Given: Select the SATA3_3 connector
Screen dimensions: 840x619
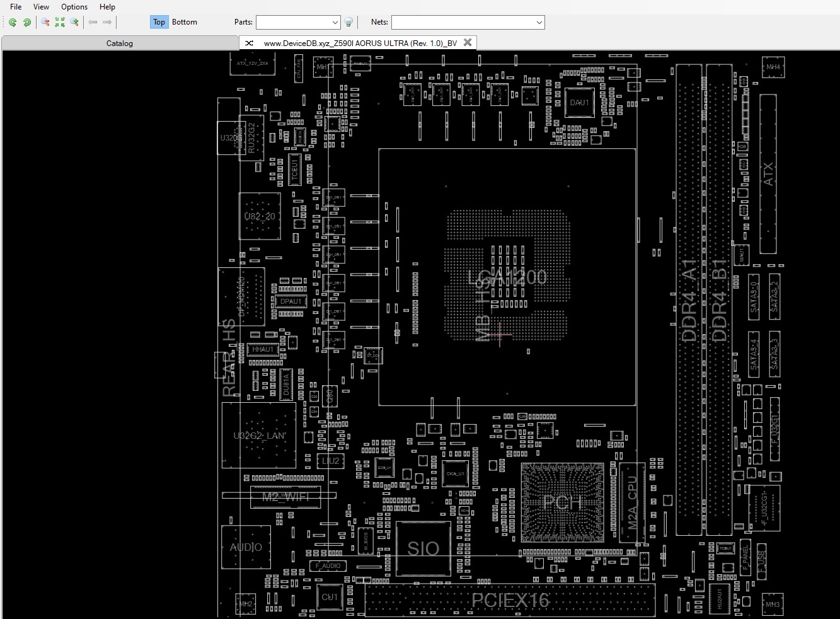Looking at the screenshot, I should pos(774,354).
